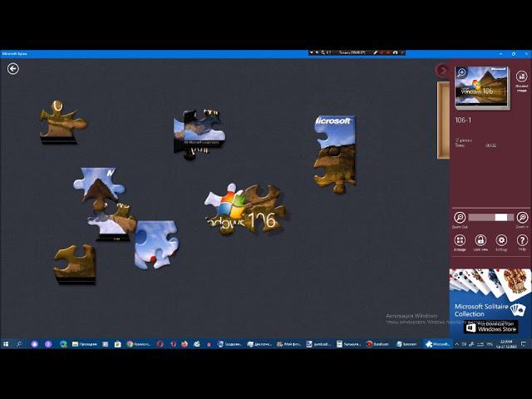The height and width of the screenshot is (399, 532).
Task: Click the Zoom Out magnifier icon
Action: click(x=460, y=217)
